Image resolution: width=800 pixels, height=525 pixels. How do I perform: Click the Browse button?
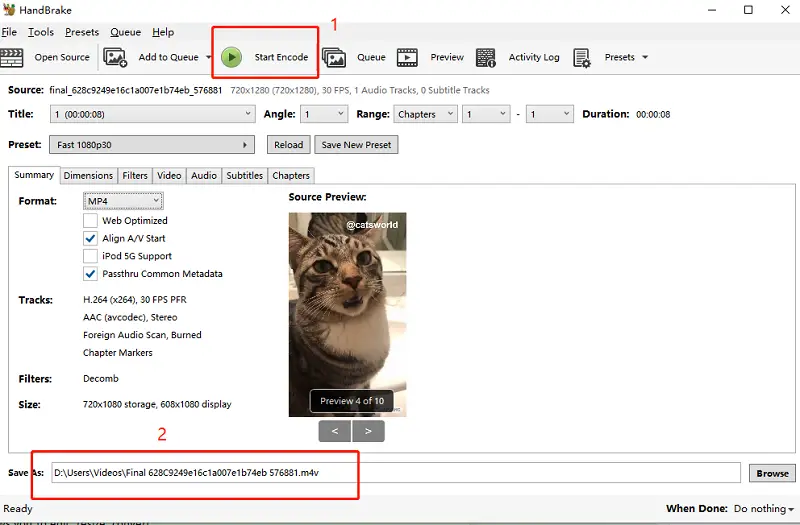coord(772,473)
